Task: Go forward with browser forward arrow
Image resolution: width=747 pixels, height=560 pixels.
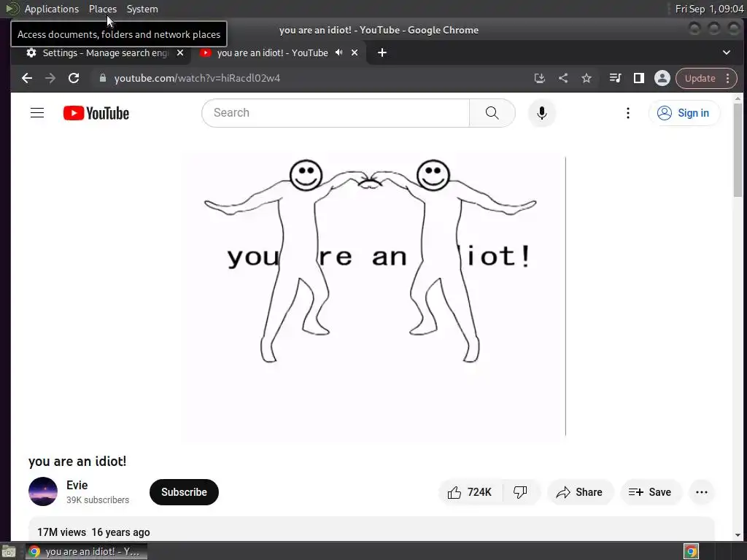Action: (50, 78)
